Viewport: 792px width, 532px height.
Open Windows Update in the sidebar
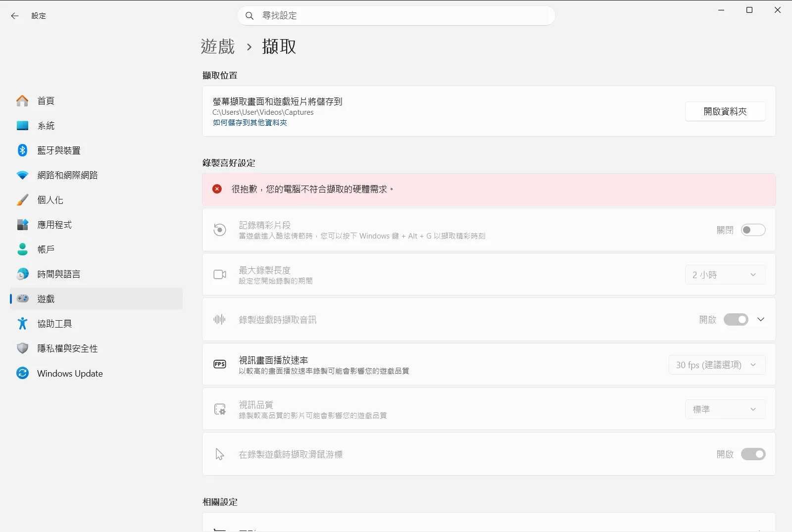pyautogui.click(x=97, y=373)
